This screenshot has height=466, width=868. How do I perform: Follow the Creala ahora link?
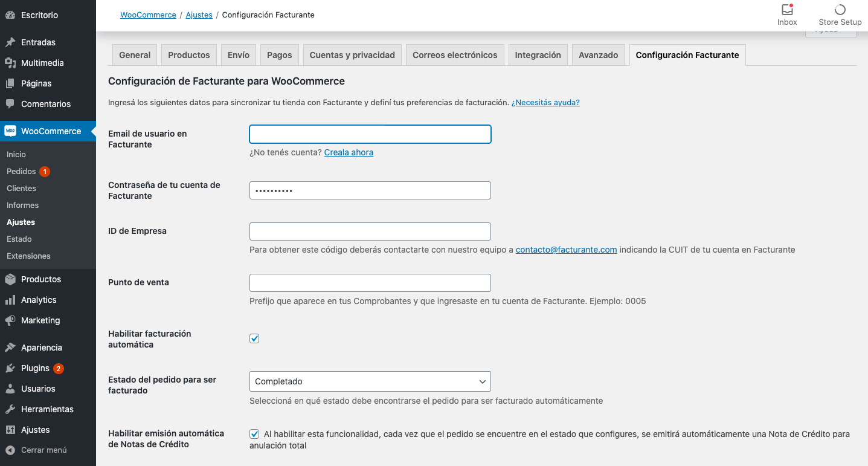[x=349, y=152]
